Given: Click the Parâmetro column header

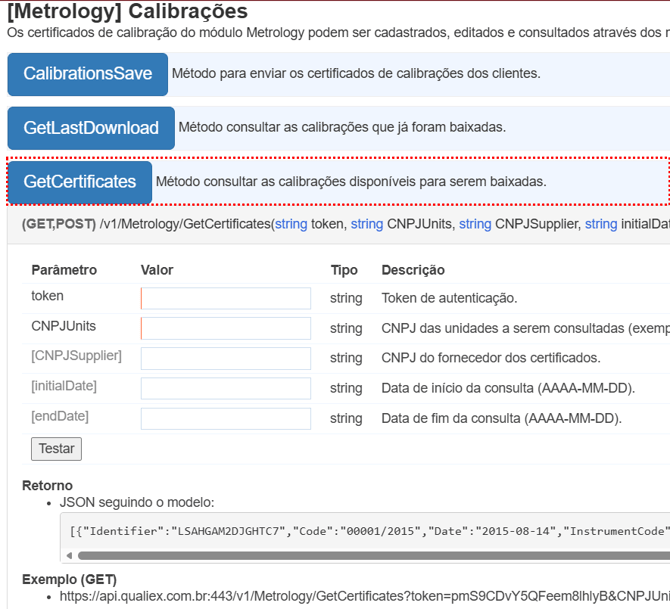Looking at the screenshot, I should pyautogui.click(x=64, y=270).
